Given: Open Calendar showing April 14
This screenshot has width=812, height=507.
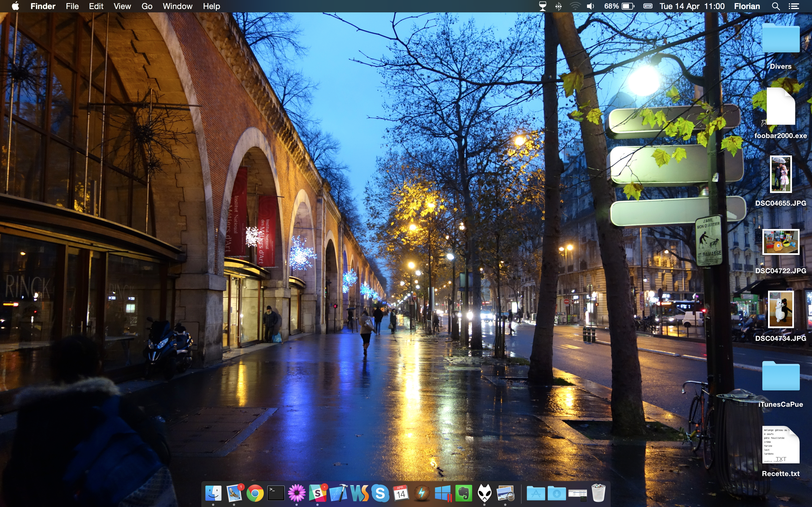Looking at the screenshot, I should [401, 493].
